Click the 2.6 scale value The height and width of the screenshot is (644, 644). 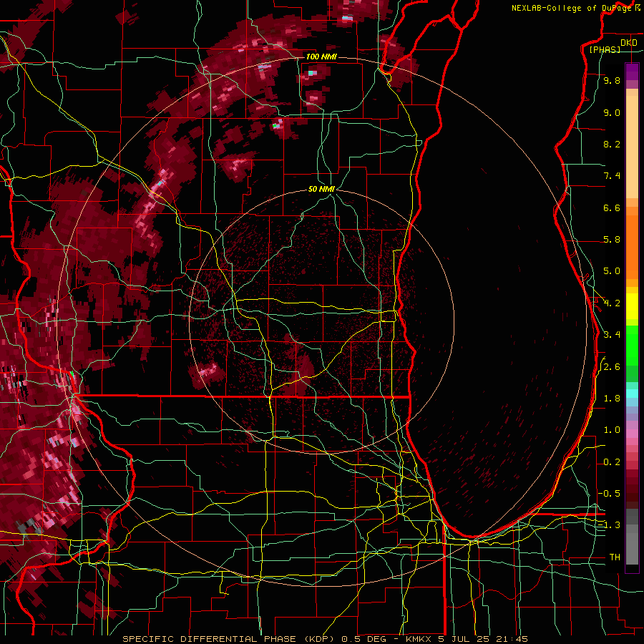pos(612,367)
